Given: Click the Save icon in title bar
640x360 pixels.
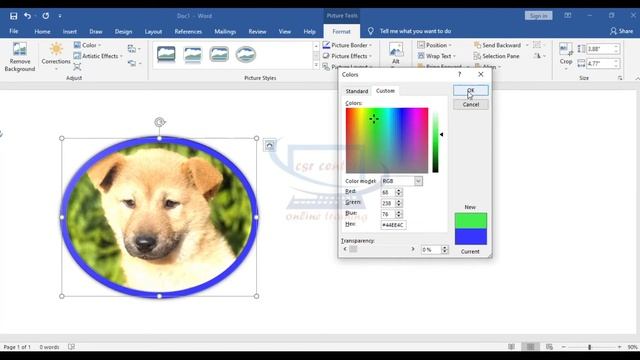Looking at the screenshot, I should [13, 16].
